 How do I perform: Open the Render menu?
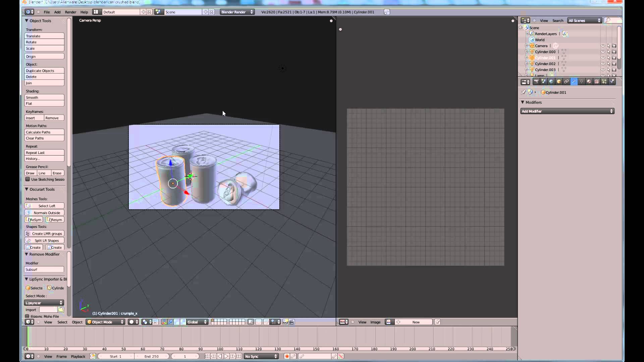click(x=70, y=12)
